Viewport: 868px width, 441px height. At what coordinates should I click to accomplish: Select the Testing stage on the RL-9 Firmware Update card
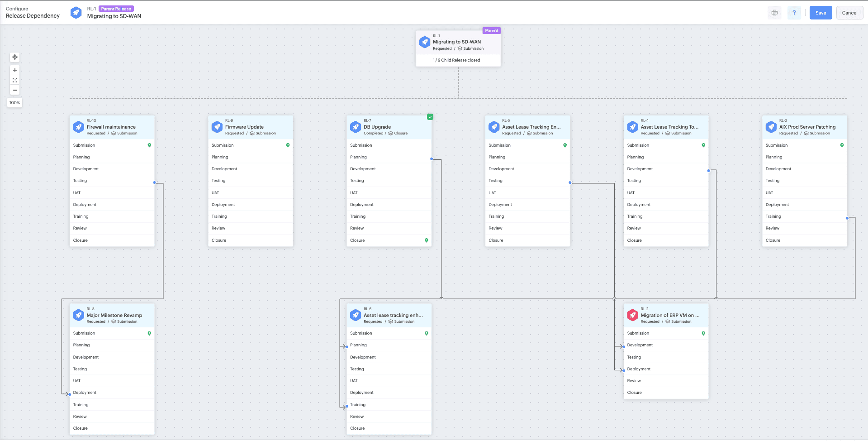(250, 180)
